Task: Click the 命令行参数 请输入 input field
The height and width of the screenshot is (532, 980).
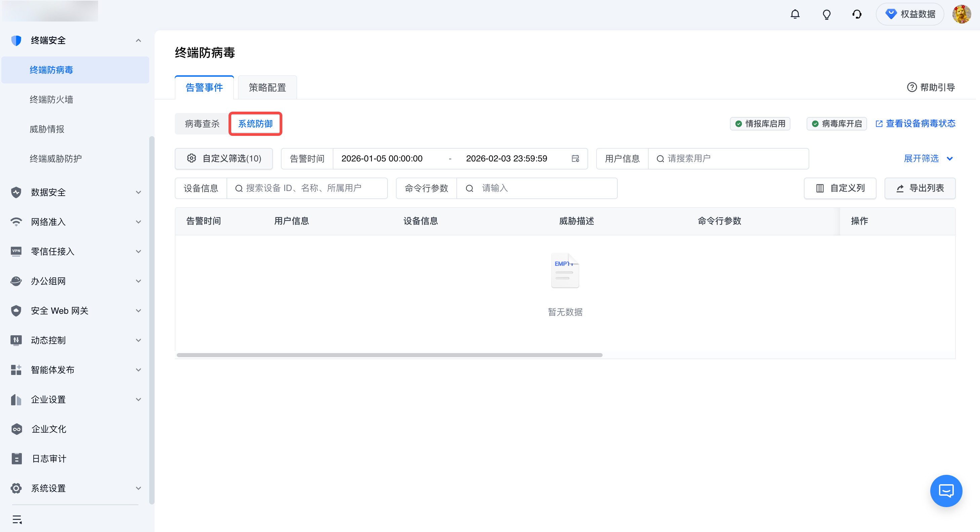Action: (x=537, y=188)
